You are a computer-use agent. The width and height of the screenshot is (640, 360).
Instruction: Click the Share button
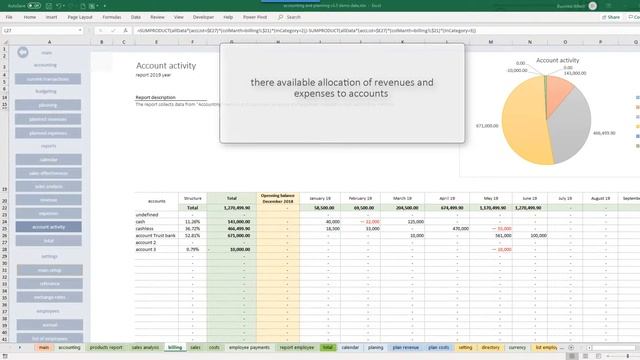pyautogui.click(x=611, y=17)
